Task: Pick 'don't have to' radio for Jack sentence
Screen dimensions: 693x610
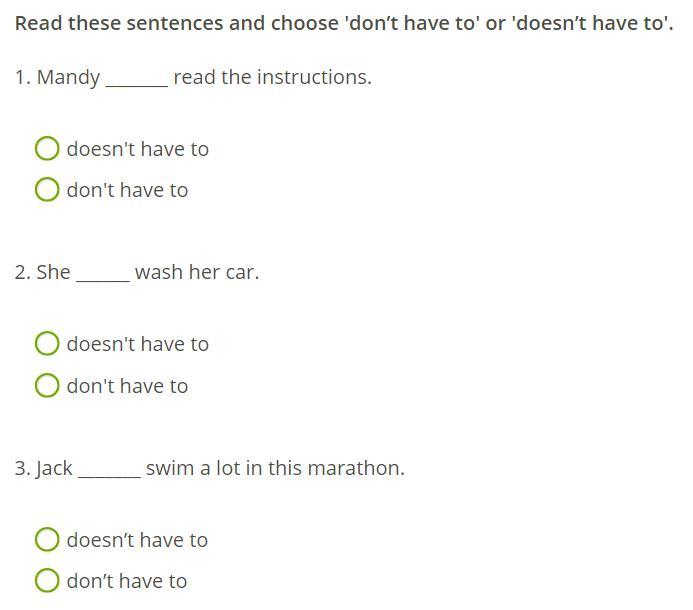Action: point(47,580)
